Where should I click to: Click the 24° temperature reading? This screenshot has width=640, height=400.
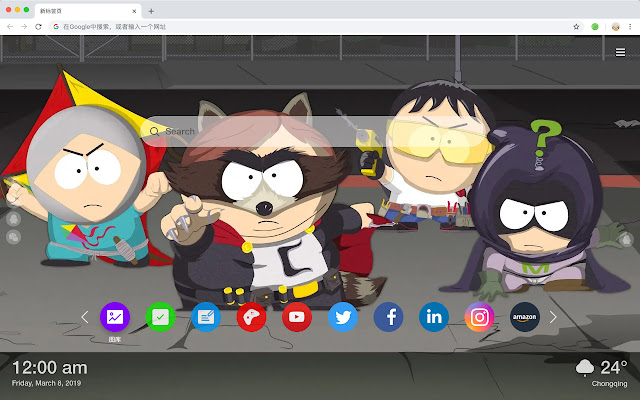[x=613, y=368]
